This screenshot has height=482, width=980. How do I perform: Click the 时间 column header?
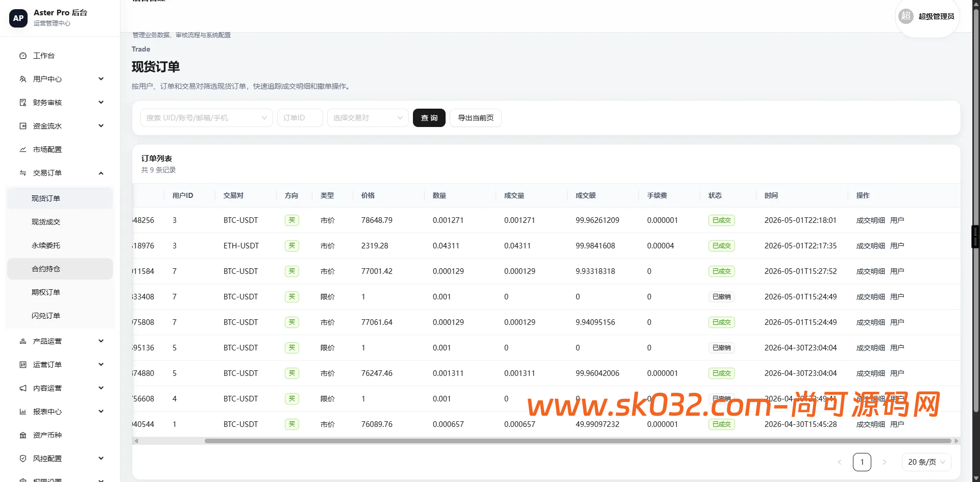771,195
